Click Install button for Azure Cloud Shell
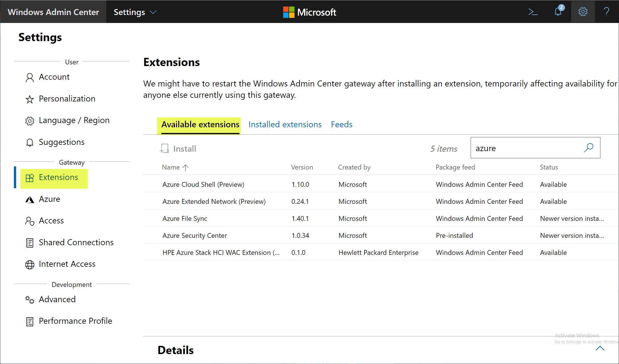619x364 pixels. click(x=179, y=149)
